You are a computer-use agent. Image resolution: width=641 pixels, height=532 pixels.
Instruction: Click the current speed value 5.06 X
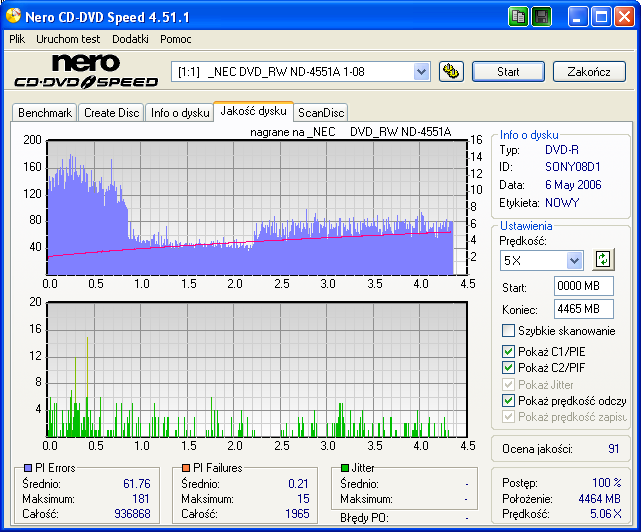pos(605,514)
